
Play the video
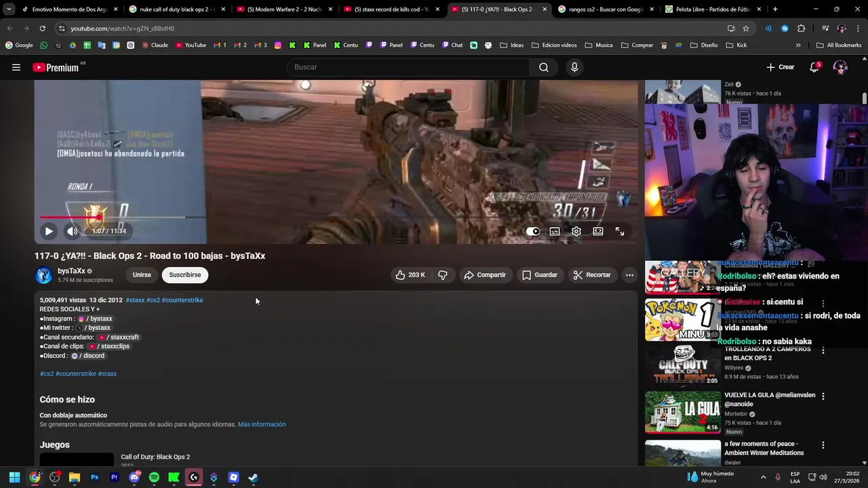(x=49, y=231)
